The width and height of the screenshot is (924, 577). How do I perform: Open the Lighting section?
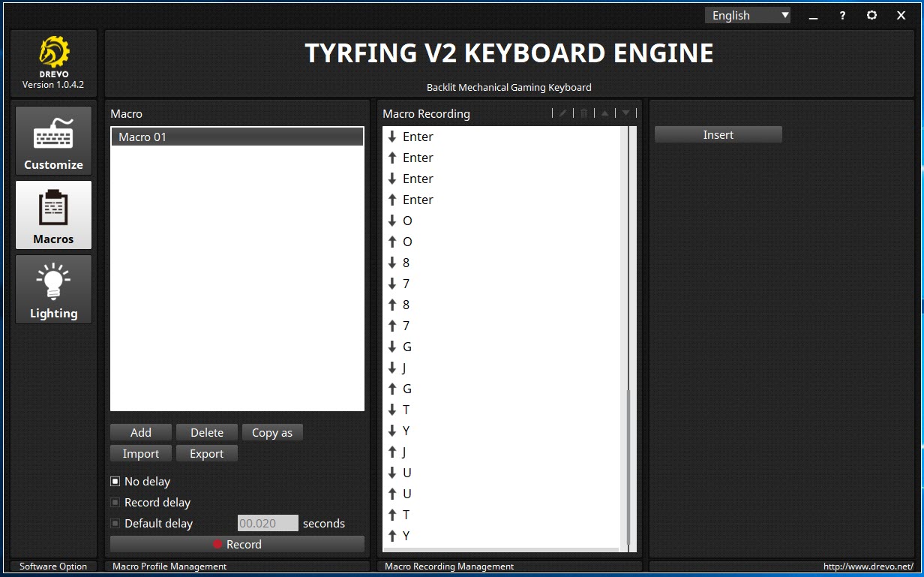53,289
